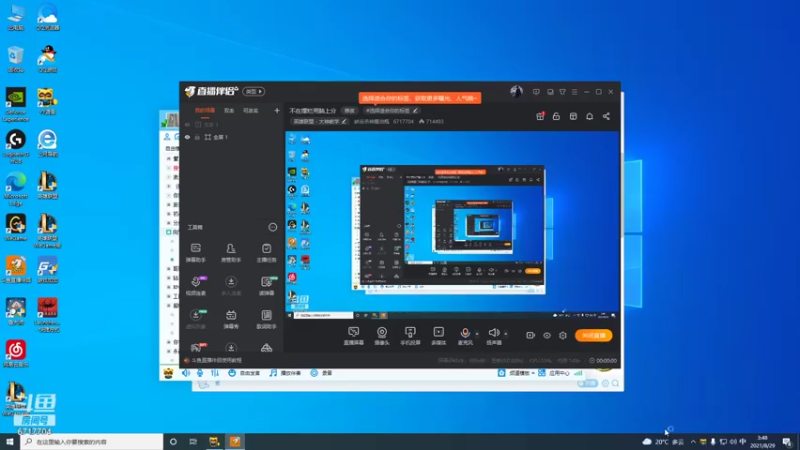Edit the #选择适合你的标签 tag selector
This screenshot has width=800, height=450.
tap(391, 110)
